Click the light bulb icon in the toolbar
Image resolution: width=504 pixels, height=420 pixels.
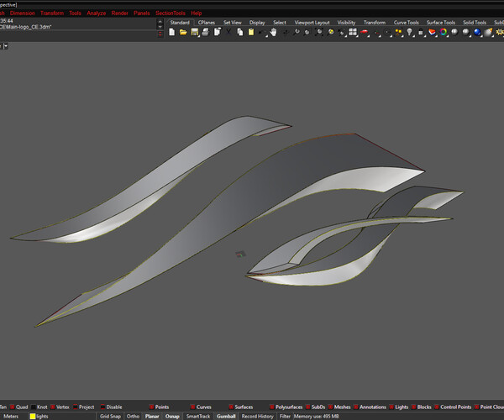click(409, 32)
